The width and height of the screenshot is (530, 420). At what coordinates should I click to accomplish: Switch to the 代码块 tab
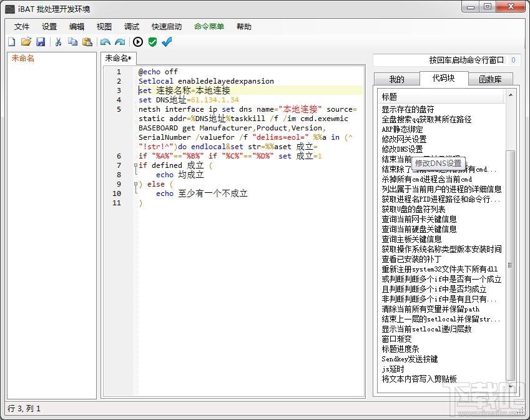click(444, 79)
